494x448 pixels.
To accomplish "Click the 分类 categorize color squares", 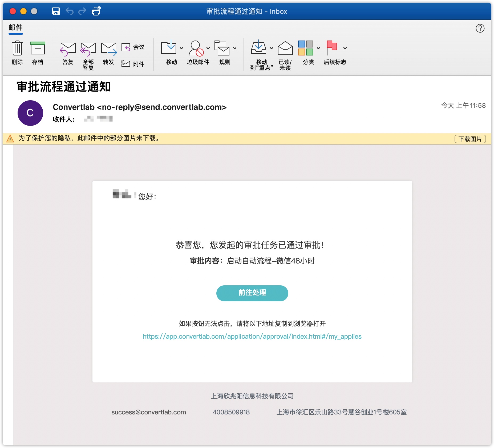I will click(x=306, y=48).
